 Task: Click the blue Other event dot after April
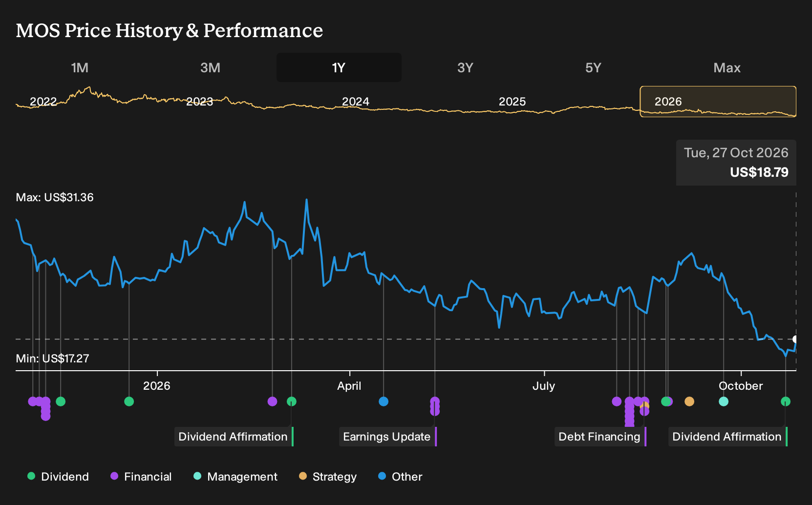[x=384, y=401]
